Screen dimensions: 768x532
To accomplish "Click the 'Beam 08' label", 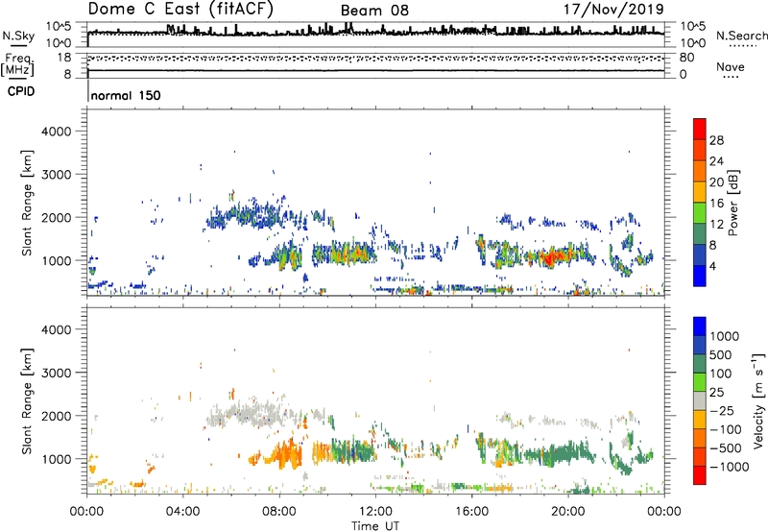I will pos(374,11).
